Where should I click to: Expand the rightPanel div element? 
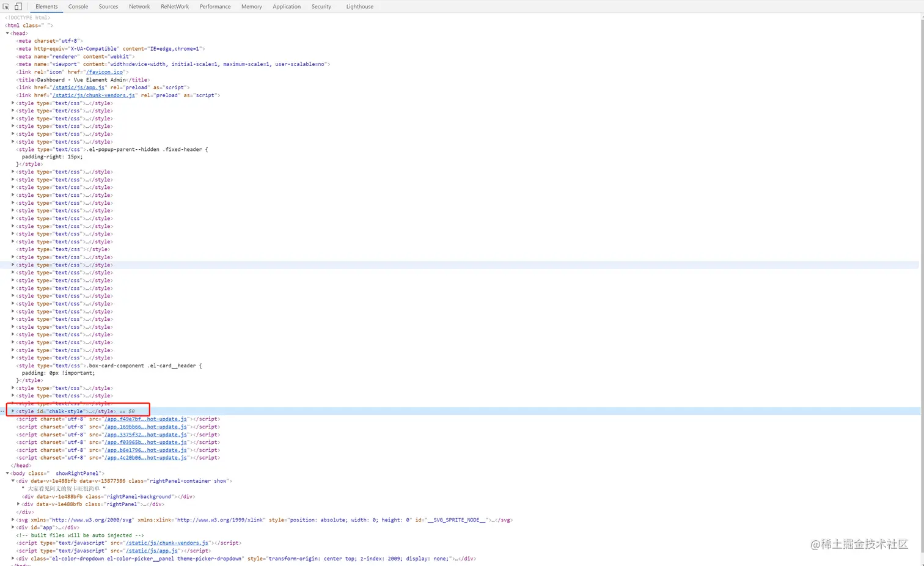tap(18, 504)
